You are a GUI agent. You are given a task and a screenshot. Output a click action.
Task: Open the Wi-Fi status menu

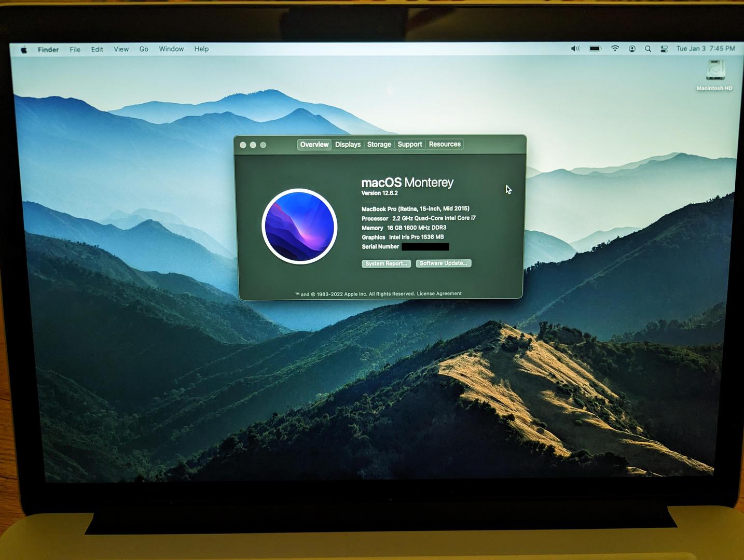pos(615,48)
